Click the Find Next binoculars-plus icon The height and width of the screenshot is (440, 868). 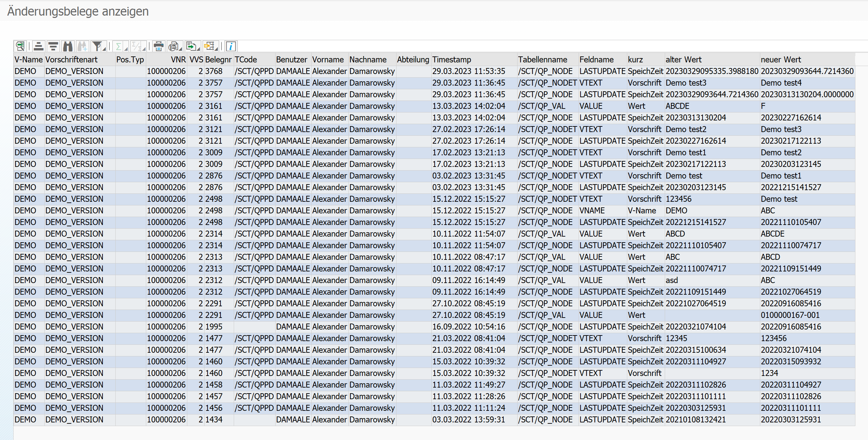[x=82, y=46]
